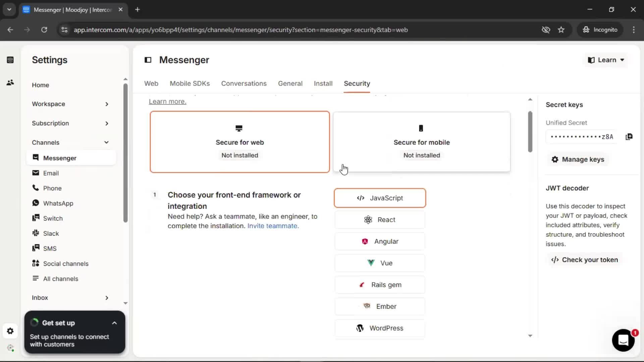Image resolution: width=644 pixels, height=362 pixels.
Task: Click the masked Unified Secret field
Action: pos(582,137)
